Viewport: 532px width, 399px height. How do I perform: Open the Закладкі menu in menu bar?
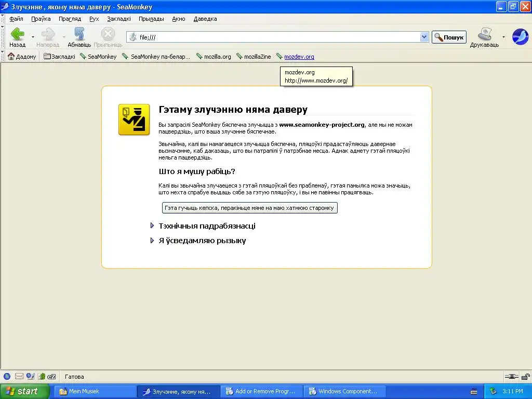click(119, 19)
